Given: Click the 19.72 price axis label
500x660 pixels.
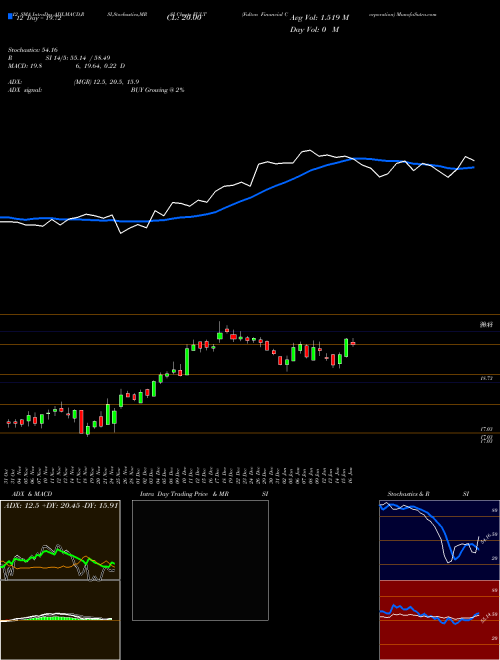Looking at the screenshot, I should pyautogui.click(x=486, y=379).
